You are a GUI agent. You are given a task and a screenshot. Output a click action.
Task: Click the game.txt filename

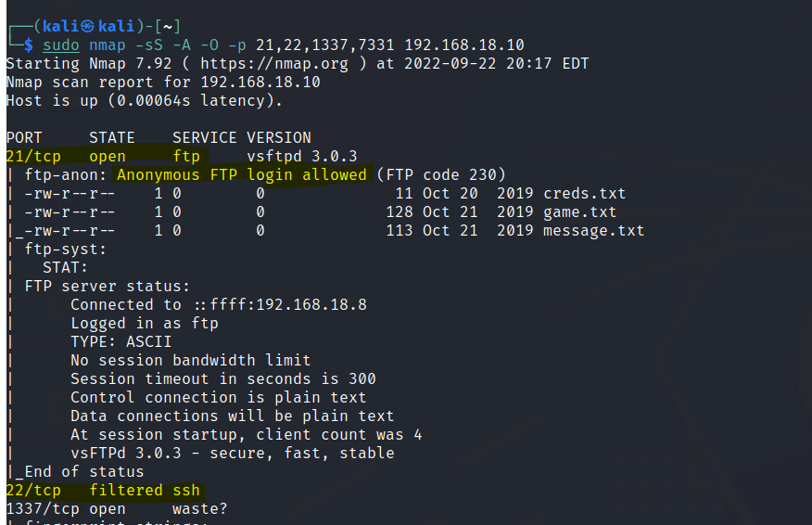(579, 212)
